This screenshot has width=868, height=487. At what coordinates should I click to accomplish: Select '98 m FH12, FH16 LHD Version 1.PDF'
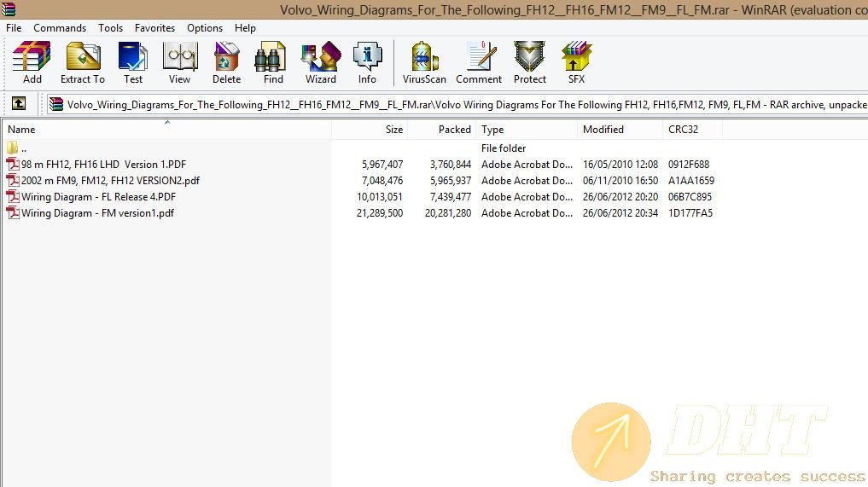pyautogui.click(x=103, y=165)
